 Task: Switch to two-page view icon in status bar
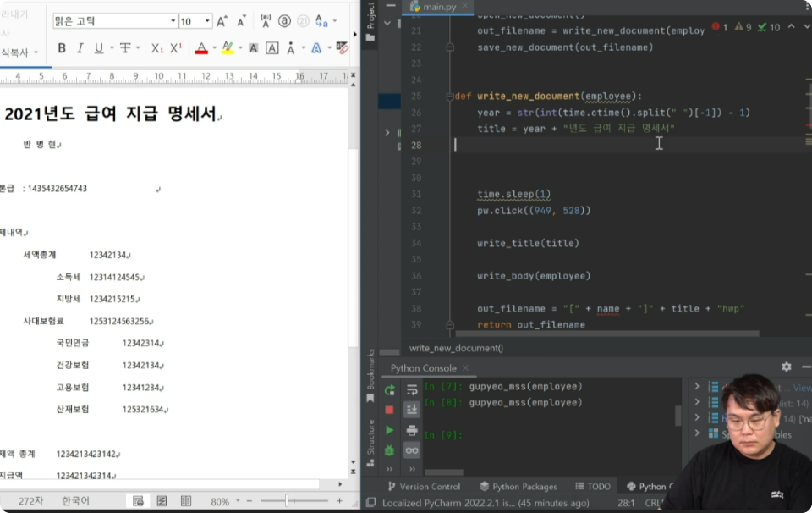[186, 501]
